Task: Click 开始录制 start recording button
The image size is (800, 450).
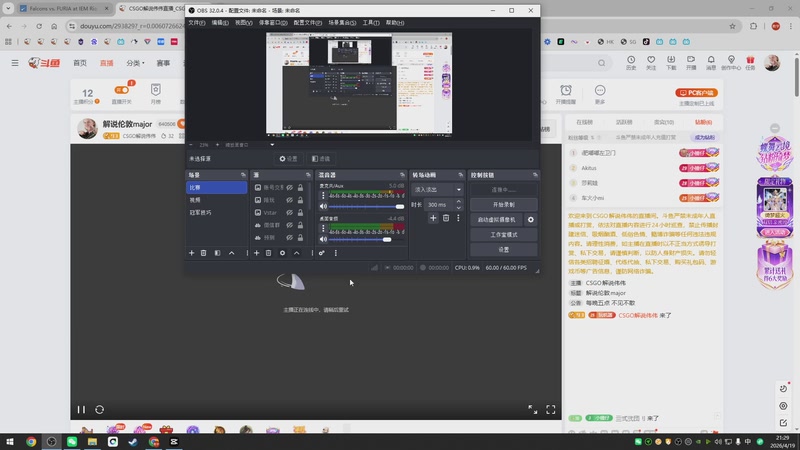Action: [x=504, y=205]
